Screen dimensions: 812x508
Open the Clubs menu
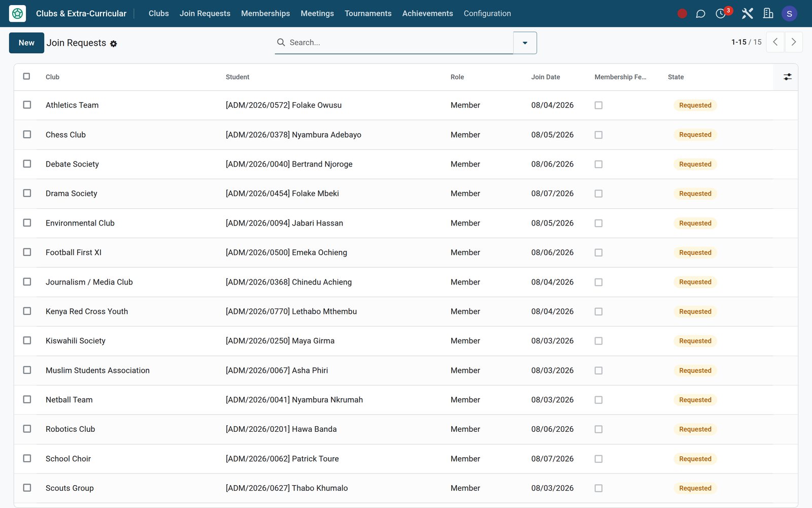coord(159,14)
